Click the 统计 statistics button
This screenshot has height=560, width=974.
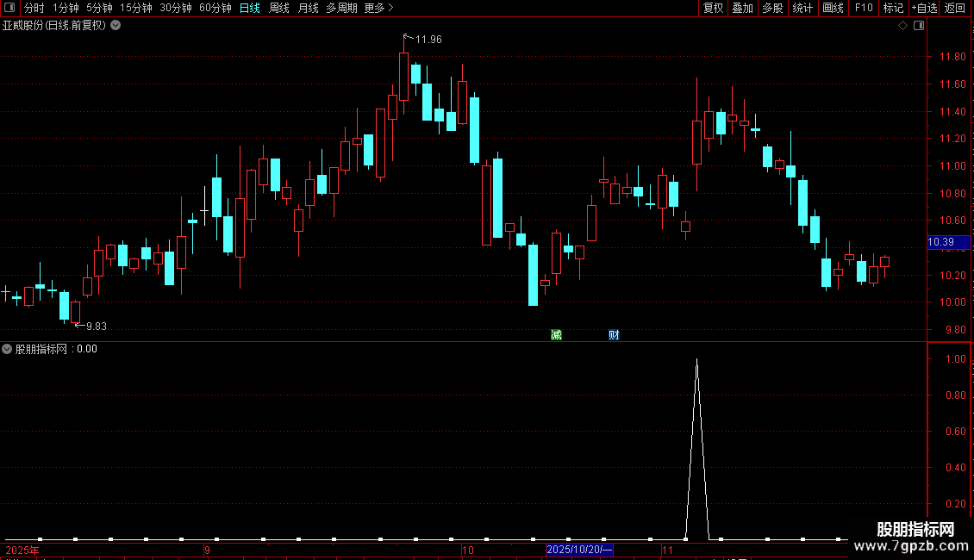pos(802,8)
